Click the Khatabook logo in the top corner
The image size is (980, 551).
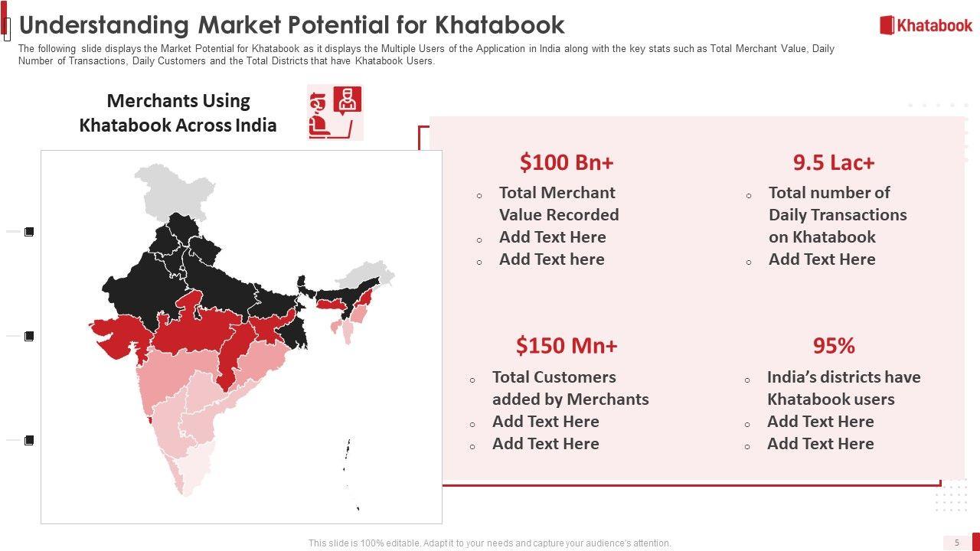coord(926,25)
